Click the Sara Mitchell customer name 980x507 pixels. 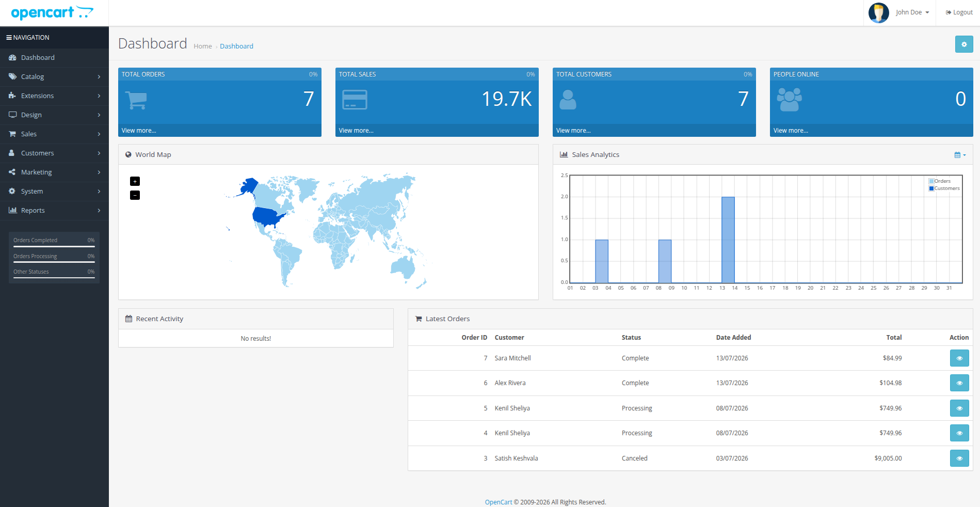click(512, 358)
